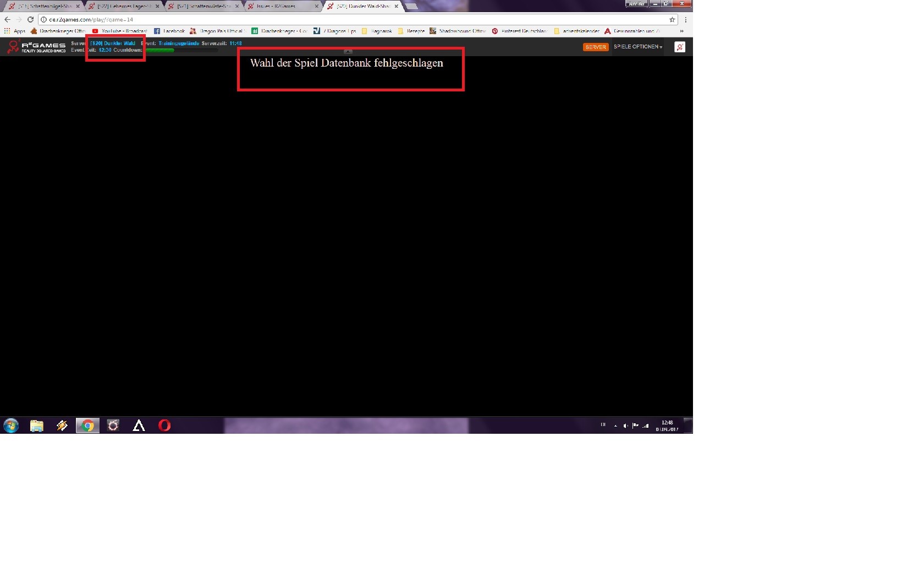
Task: Show hidden system tray icons
Action: (615, 426)
